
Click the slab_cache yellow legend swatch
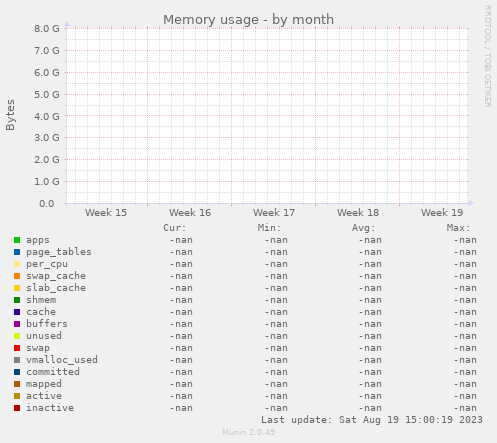(x=17, y=288)
